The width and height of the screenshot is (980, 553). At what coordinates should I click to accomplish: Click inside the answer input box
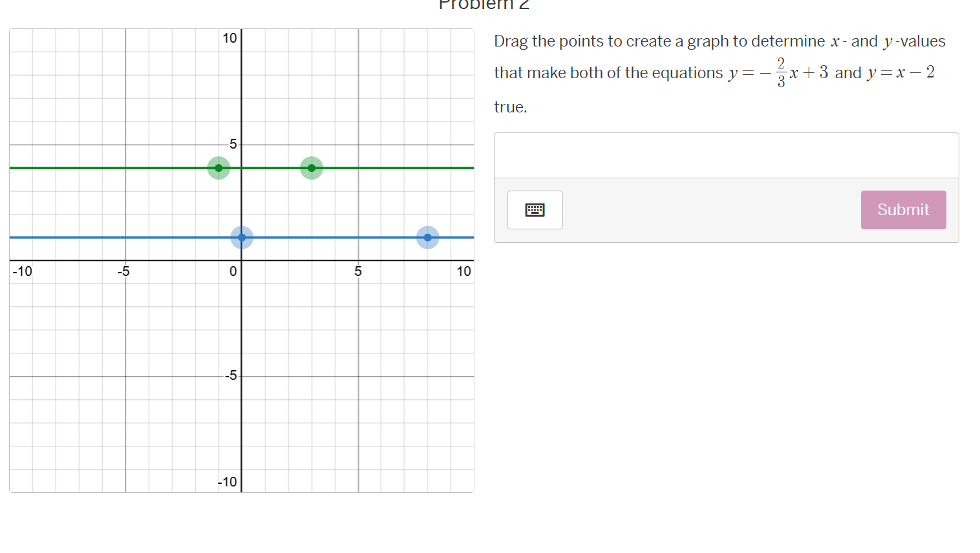[726, 155]
